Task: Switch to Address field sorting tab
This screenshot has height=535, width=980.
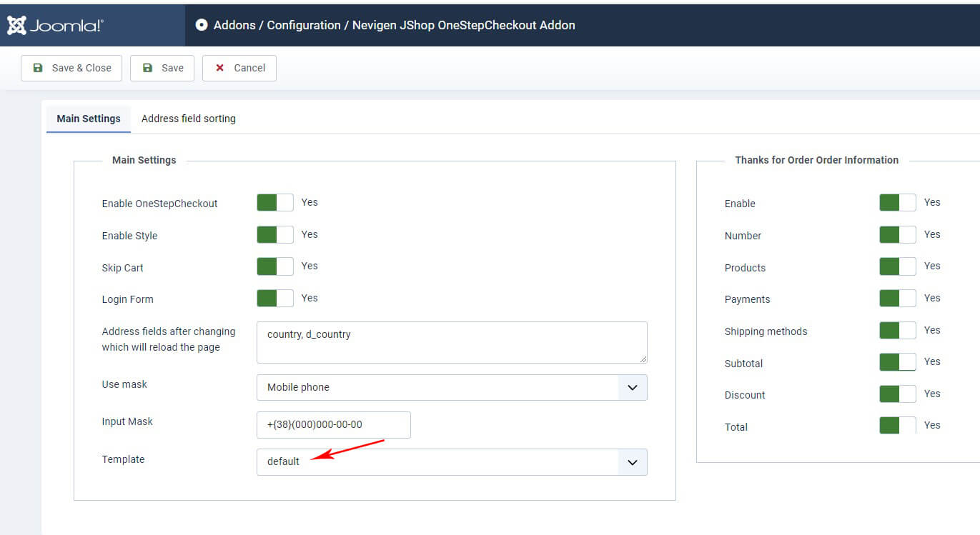Action: (x=188, y=119)
